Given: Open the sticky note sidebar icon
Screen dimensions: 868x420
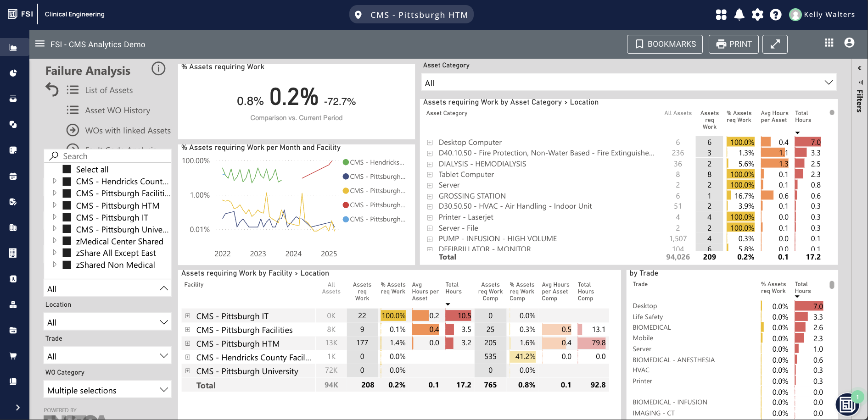Looking at the screenshot, I should (x=13, y=150).
